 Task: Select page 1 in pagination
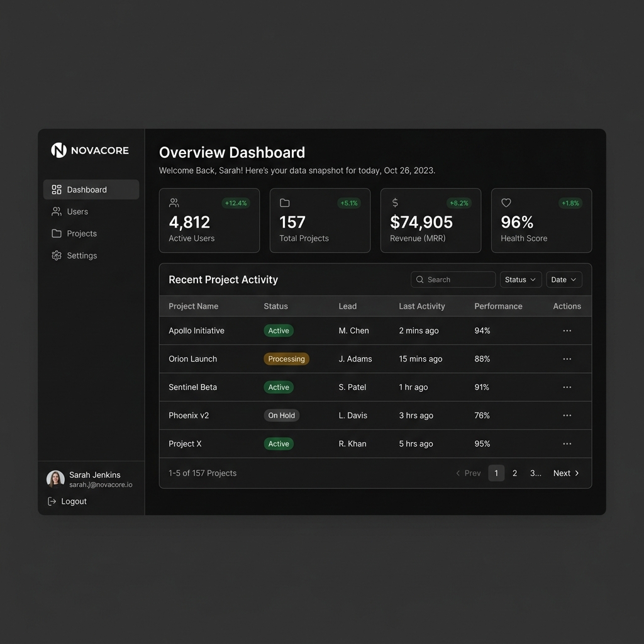coord(496,473)
